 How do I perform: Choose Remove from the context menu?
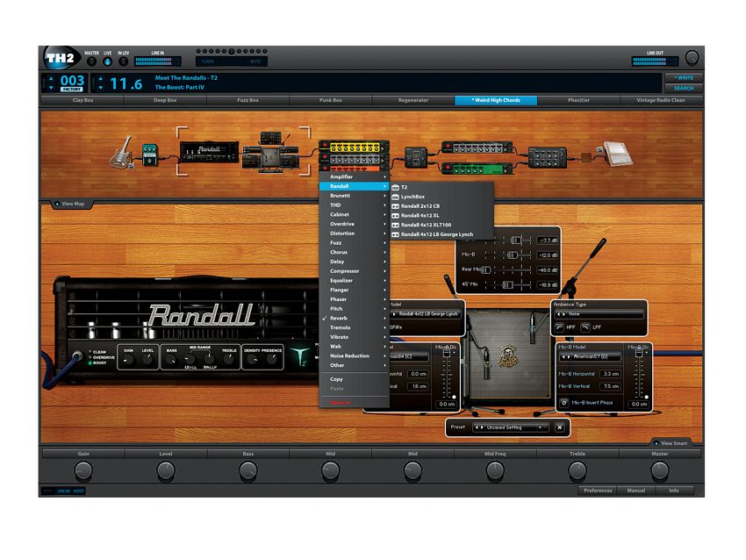coord(355,403)
